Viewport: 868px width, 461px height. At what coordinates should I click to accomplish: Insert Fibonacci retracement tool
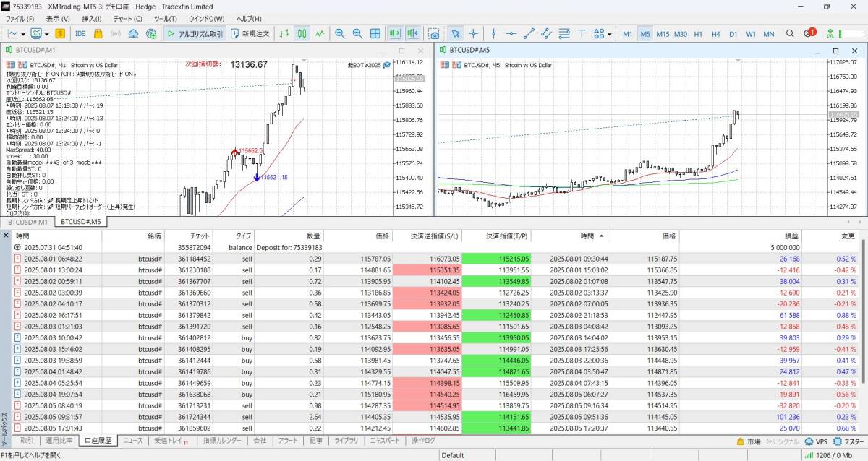pyautogui.click(x=564, y=33)
